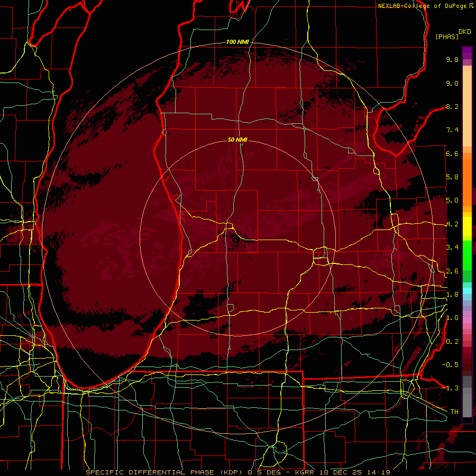Click the 5.8 scale value
476x476 pixels.
(x=452, y=177)
